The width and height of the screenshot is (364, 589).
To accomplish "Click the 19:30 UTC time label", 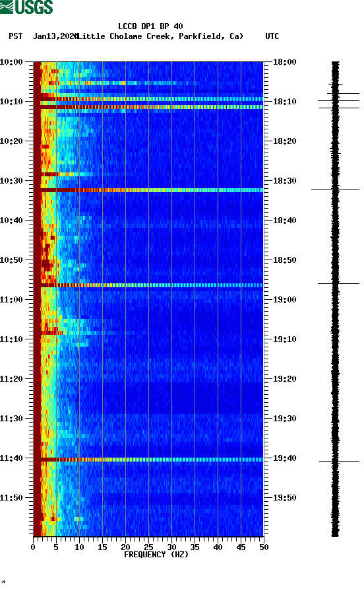I will pyautogui.click(x=285, y=419).
